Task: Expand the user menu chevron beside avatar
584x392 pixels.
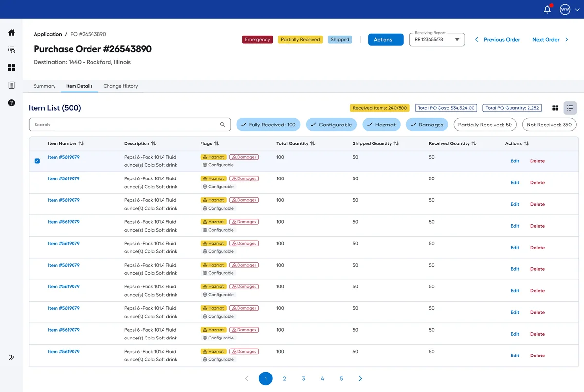Action: (x=577, y=10)
